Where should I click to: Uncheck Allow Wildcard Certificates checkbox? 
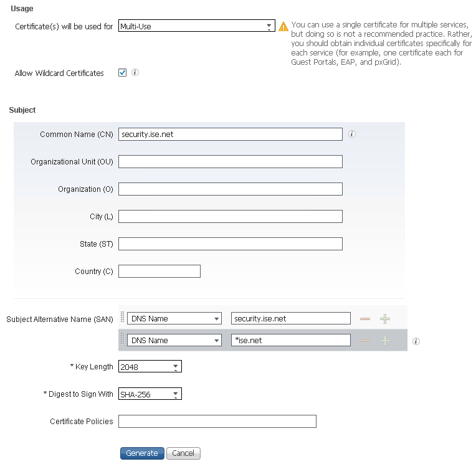[122, 72]
